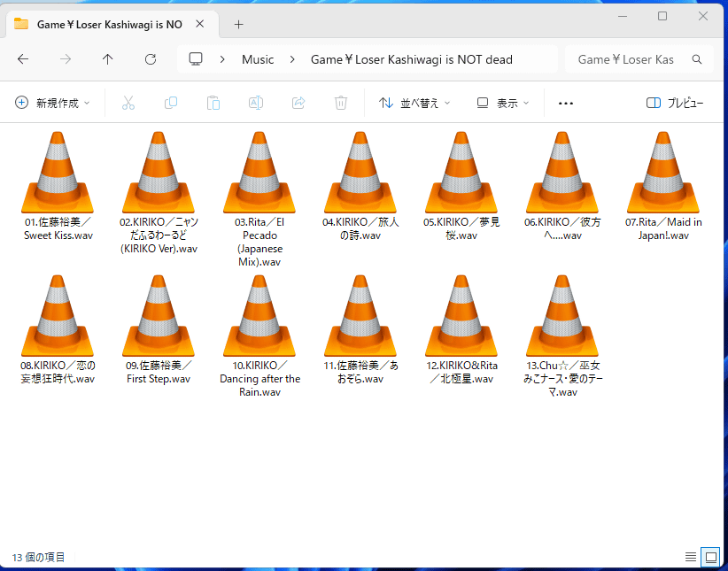The image size is (728, 571).
Task: Click the Game¥Loser Kashiwagi is NOT dead breadcrumb
Action: 411,59
